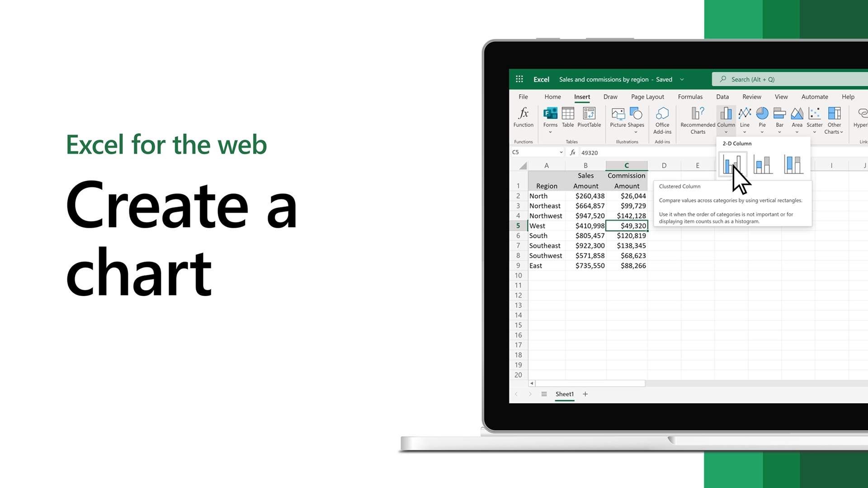Click the Sheet1 tab at bottom
Screen dimensions: 868x488
(x=565, y=394)
